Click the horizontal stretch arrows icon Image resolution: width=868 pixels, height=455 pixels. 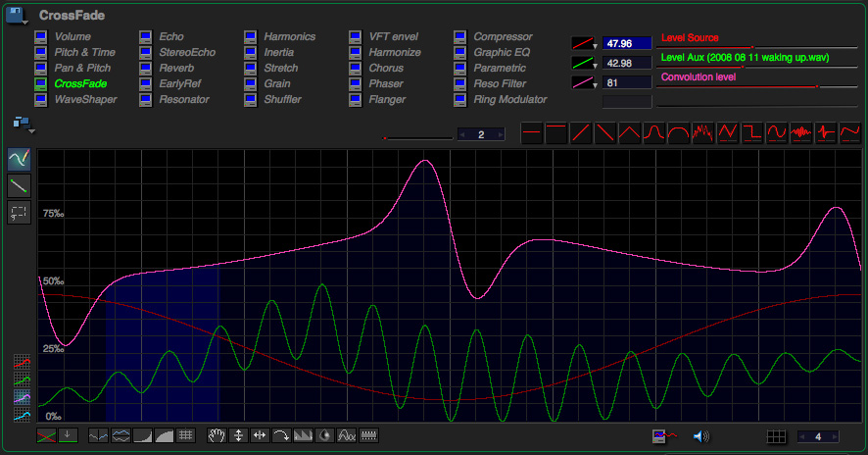pos(260,435)
